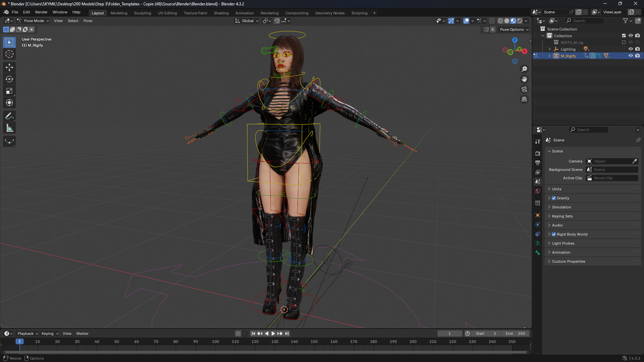Click the eyedropper in Camera field
Screen dimensions: 644x362
(635, 161)
